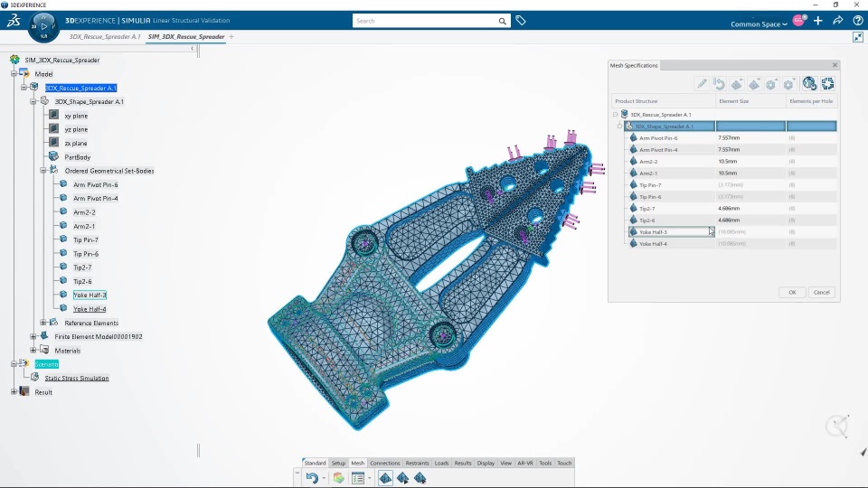Select Arm Pivot Pin-6 in tree
The width and height of the screenshot is (868, 488).
[x=95, y=184]
